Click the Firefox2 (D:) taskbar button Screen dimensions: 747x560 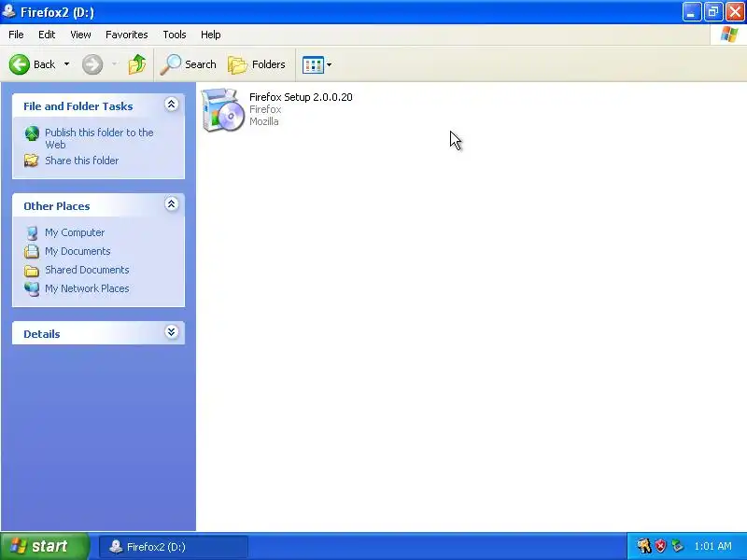point(174,547)
